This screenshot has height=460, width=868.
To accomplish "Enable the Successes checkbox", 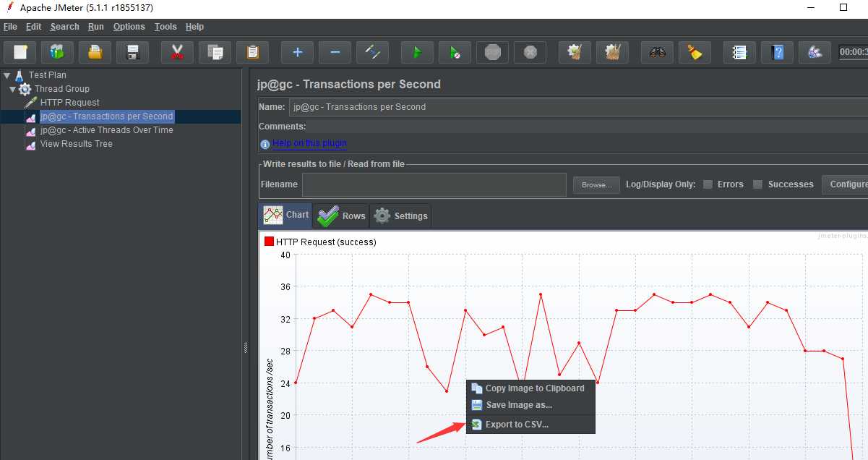I will 757,184.
